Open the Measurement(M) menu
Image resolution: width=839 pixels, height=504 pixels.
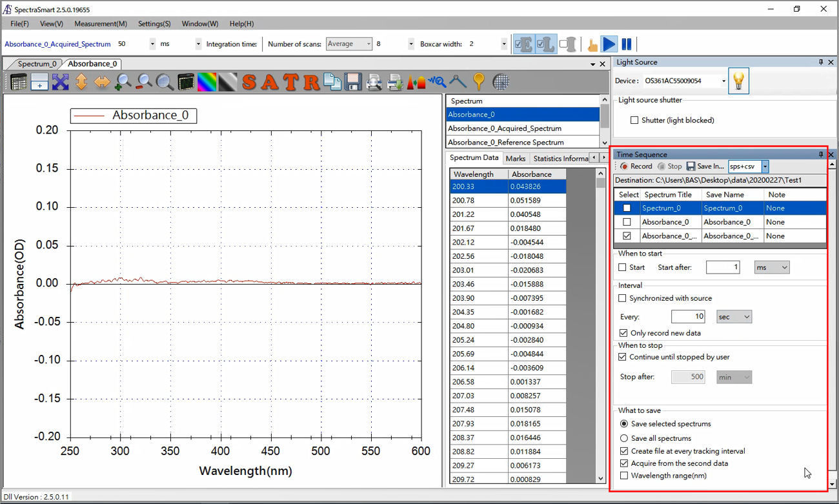click(x=101, y=24)
